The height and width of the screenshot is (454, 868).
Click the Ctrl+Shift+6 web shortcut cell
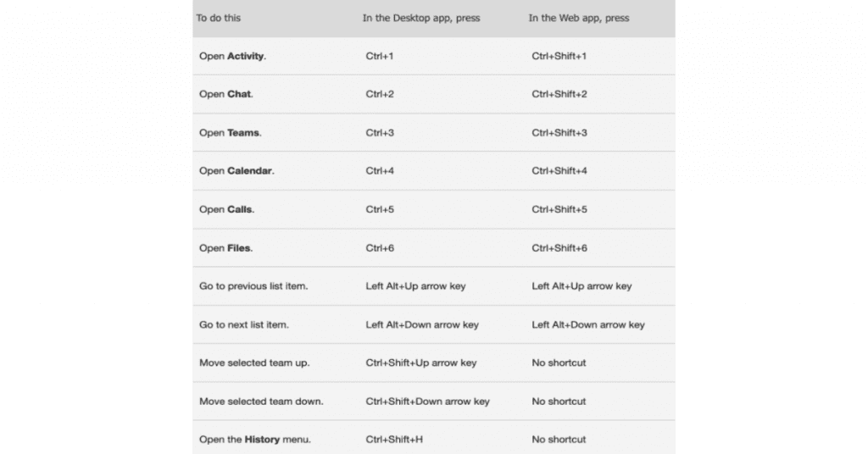pos(559,248)
